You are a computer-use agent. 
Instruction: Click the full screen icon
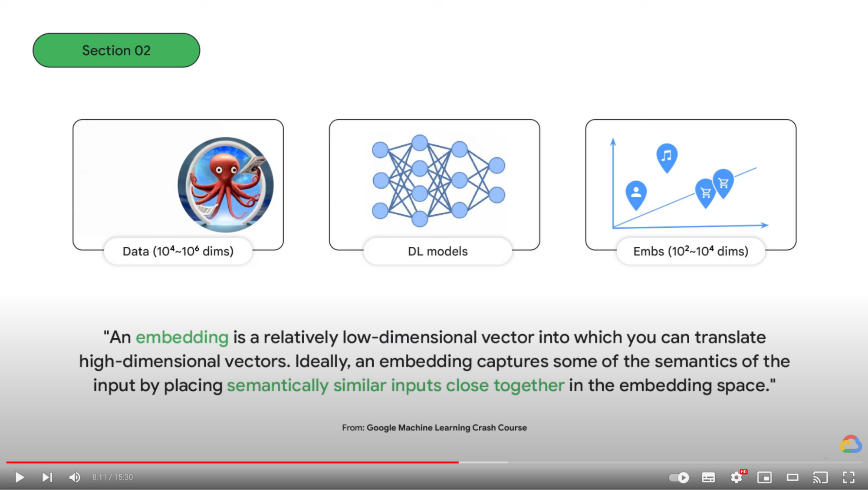848,477
